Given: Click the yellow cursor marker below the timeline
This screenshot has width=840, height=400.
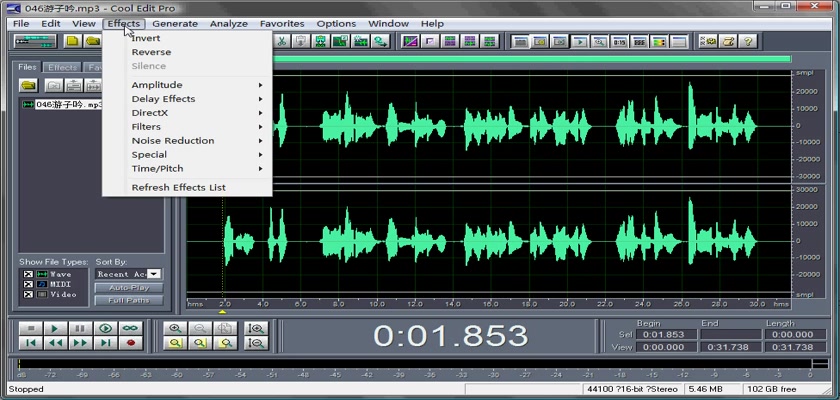Looking at the screenshot, I should point(222,312).
